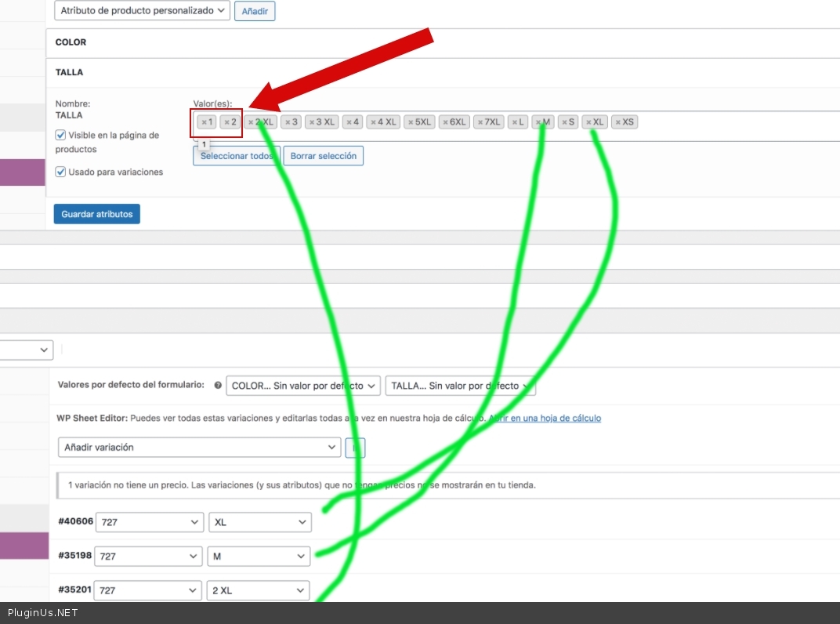Open "Atributo de producto personalizado" dropdown

pyautogui.click(x=142, y=11)
